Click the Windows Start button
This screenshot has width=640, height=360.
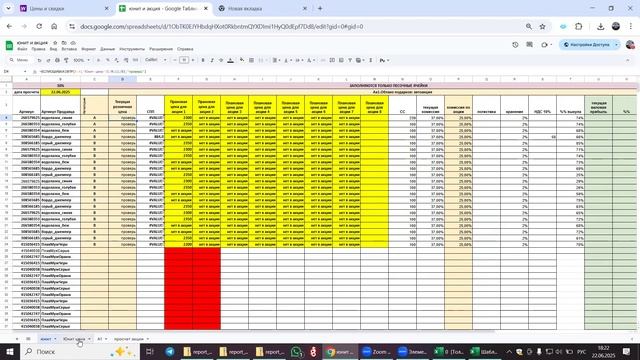10,351
